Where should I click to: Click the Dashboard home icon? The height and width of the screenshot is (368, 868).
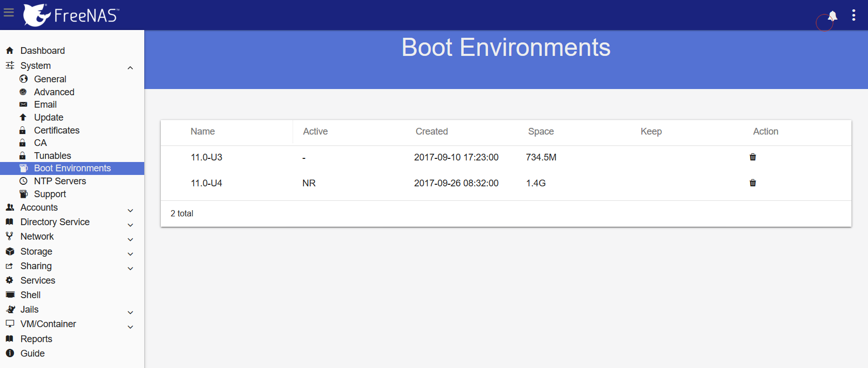[10, 51]
